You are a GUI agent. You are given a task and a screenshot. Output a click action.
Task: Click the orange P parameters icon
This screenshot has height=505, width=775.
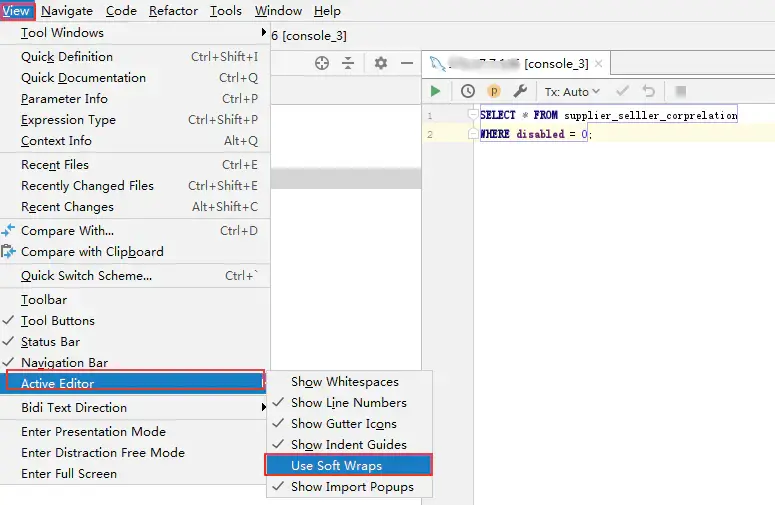coord(493,91)
